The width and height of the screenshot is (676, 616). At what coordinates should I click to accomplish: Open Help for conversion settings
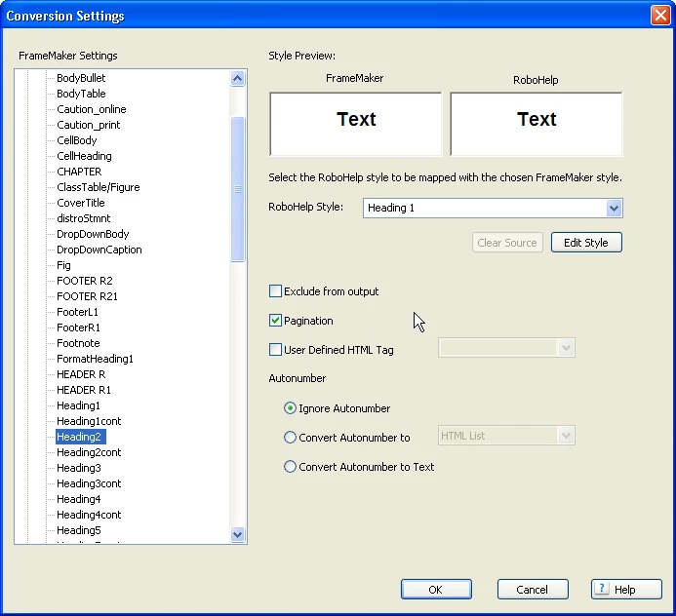pos(626,590)
